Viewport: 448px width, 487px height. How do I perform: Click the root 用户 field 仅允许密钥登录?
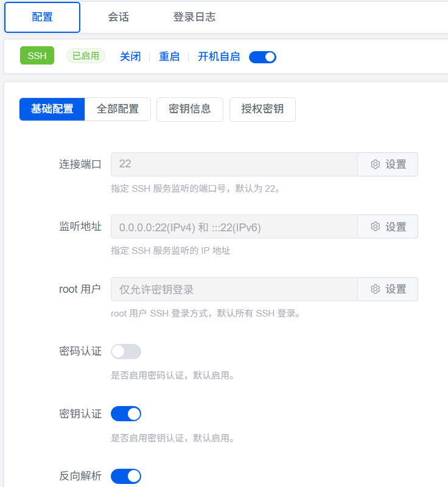coord(234,289)
